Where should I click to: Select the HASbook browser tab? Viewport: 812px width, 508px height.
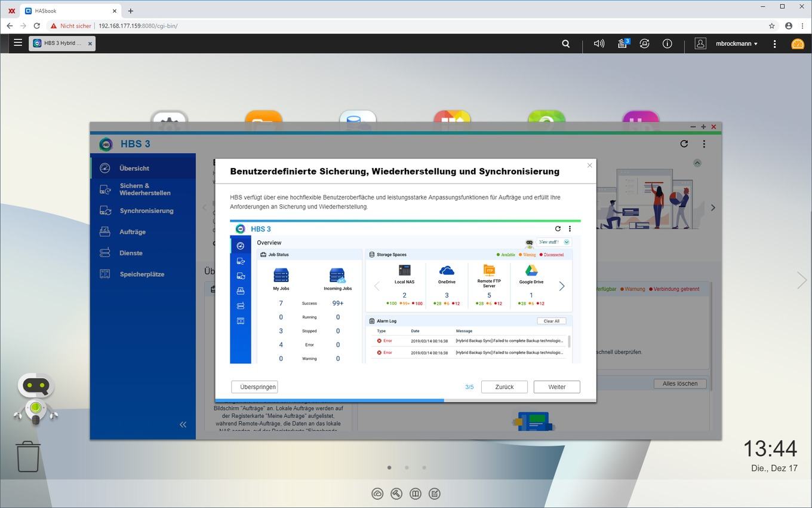click(70, 11)
